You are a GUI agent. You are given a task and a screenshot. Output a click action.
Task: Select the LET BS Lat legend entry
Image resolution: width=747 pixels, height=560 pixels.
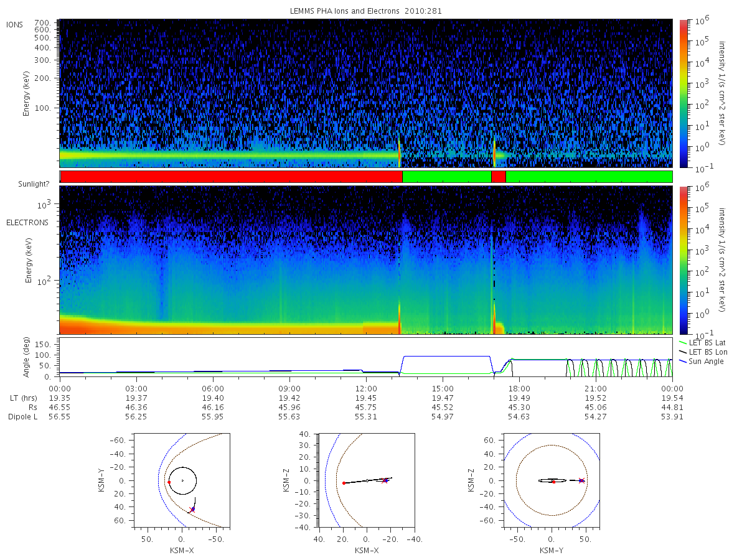pos(703,342)
